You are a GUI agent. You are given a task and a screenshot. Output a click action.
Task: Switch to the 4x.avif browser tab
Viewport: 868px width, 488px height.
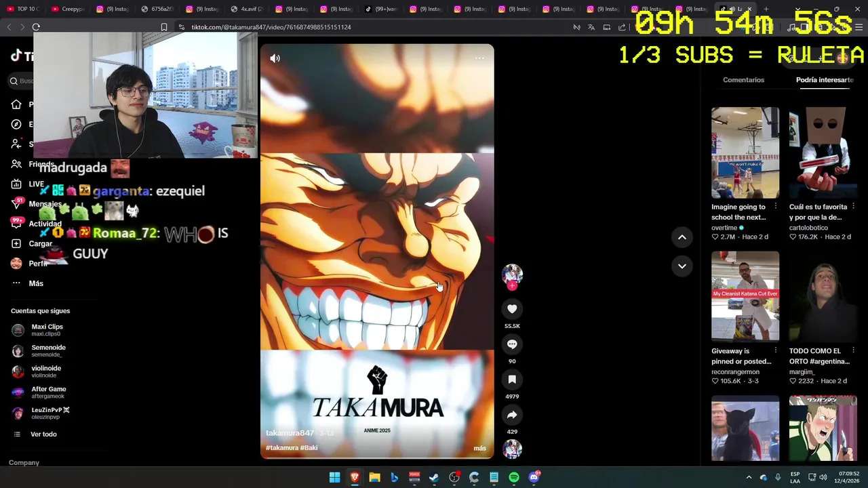247,9
